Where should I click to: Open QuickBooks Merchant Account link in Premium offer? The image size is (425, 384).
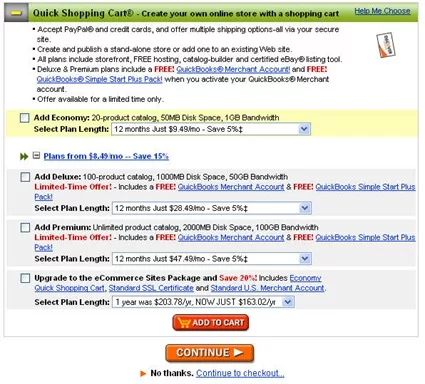point(231,238)
